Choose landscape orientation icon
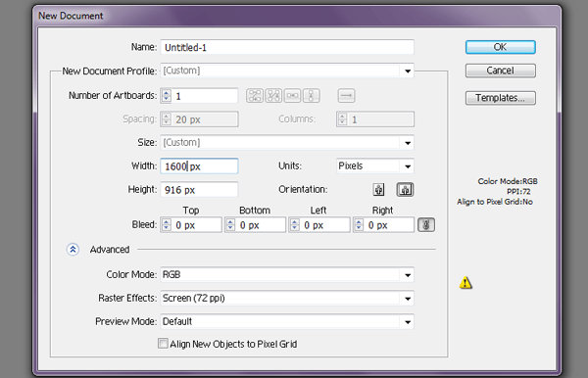This screenshot has width=588, height=378. coord(405,190)
